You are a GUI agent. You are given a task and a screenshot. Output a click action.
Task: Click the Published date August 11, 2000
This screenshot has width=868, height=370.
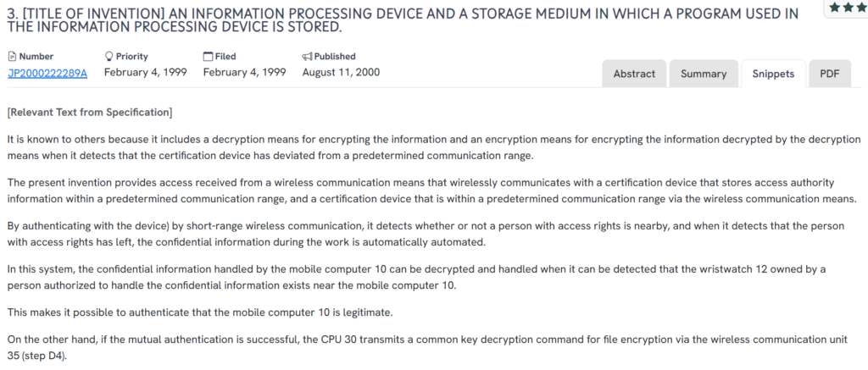(341, 72)
